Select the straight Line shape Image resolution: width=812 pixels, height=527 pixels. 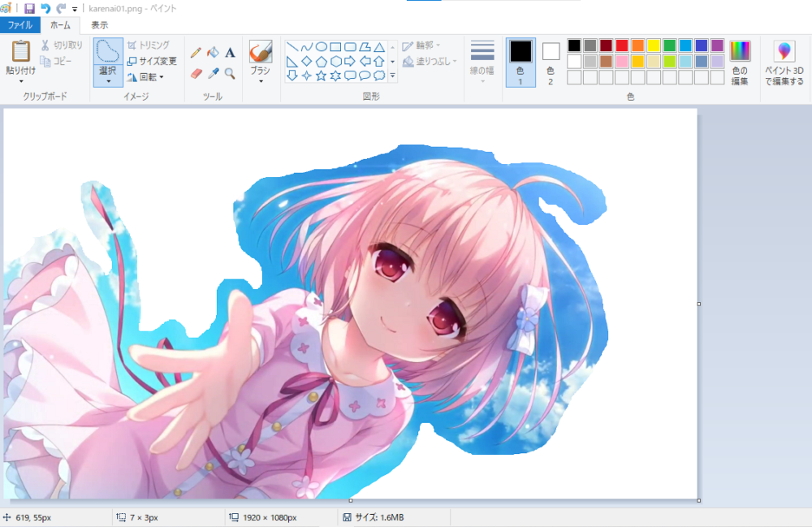(292, 47)
